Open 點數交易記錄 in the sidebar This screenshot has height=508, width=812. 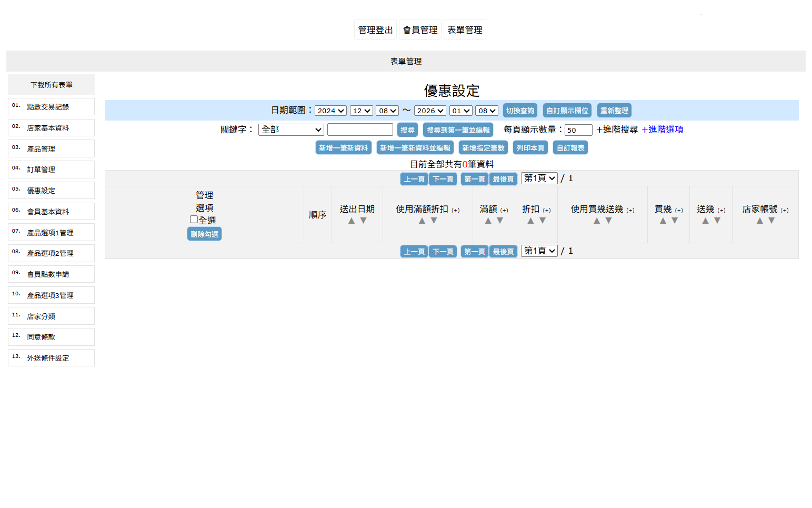pyautogui.click(x=51, y=107)
